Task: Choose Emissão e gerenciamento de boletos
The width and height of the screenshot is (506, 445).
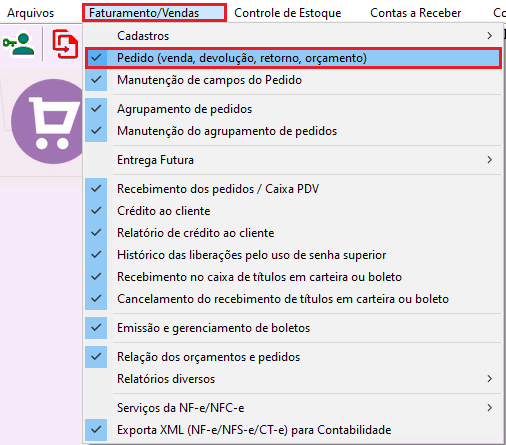Action: (293, 328)
